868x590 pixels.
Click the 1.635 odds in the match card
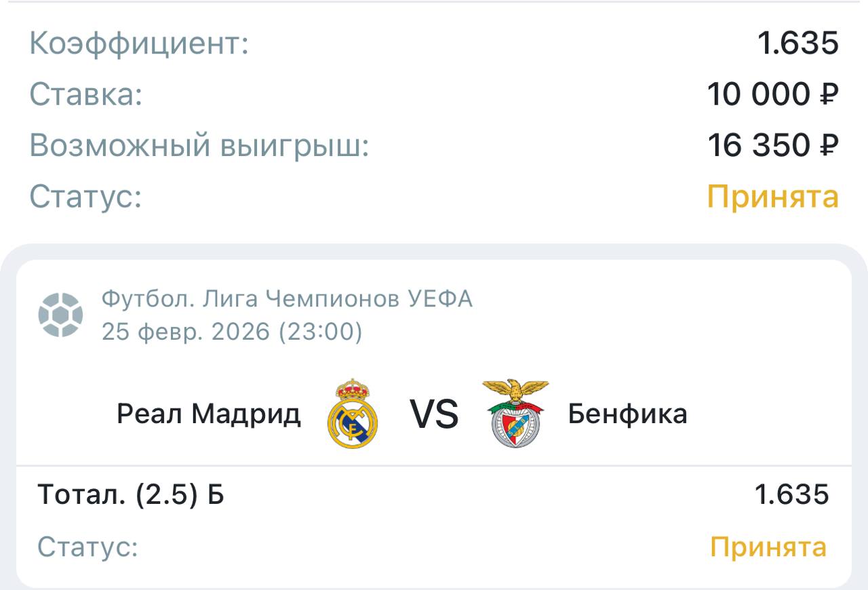click(x=792, y=495)
